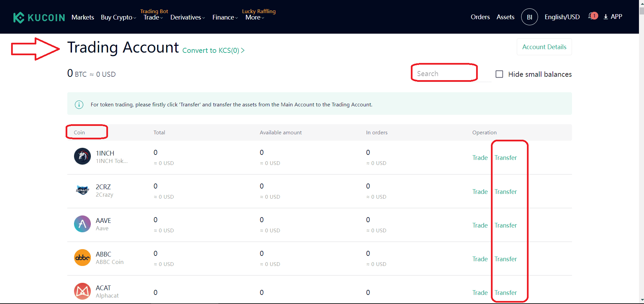
Task: Click the ACAT coin icon
Action: pos(82,291)
